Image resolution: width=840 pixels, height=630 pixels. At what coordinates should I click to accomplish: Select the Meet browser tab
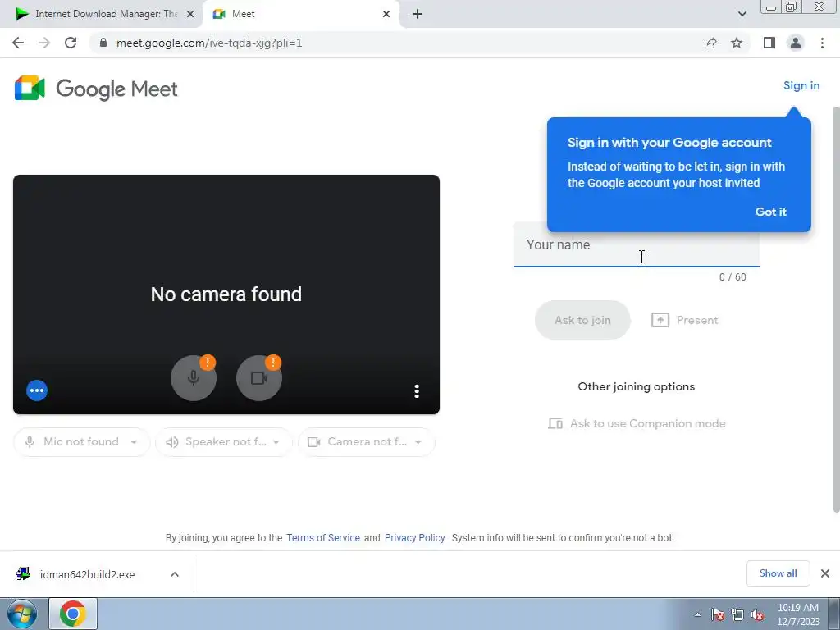coord(300,14)
